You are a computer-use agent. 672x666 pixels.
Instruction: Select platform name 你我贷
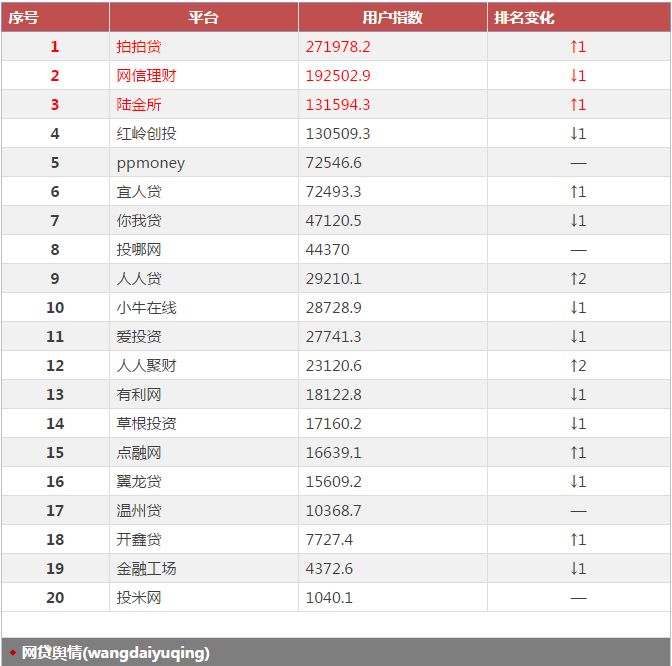click(x=139, y=221)
